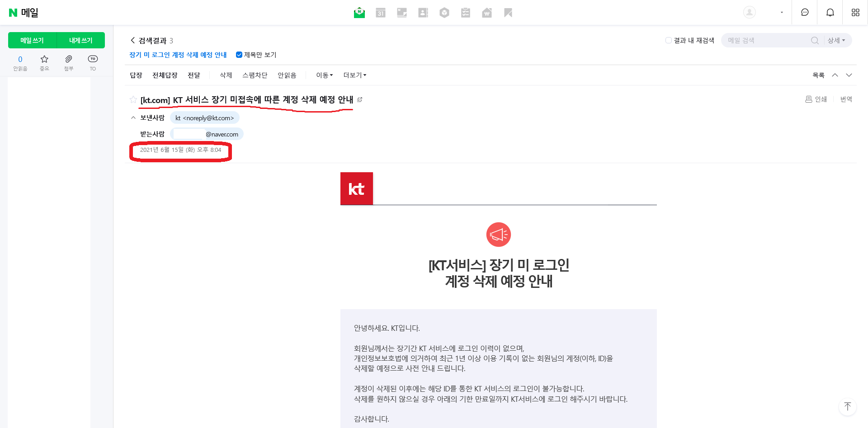Expand the account dropdown arrow beside avatar
The width and height of the screenshot is (868, 428).
pyautogui.click(x=782, y=13)
